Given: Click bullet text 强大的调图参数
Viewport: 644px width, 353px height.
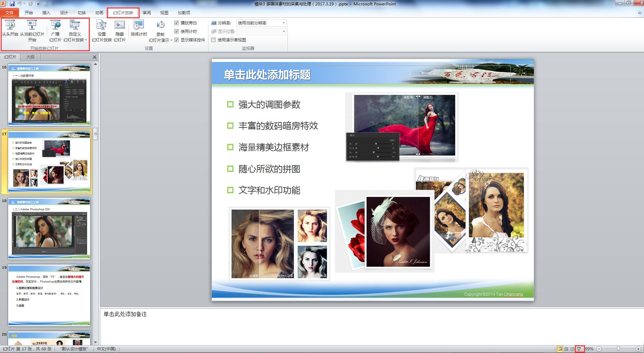Looking at the screenshot, I should coord(269,104).
